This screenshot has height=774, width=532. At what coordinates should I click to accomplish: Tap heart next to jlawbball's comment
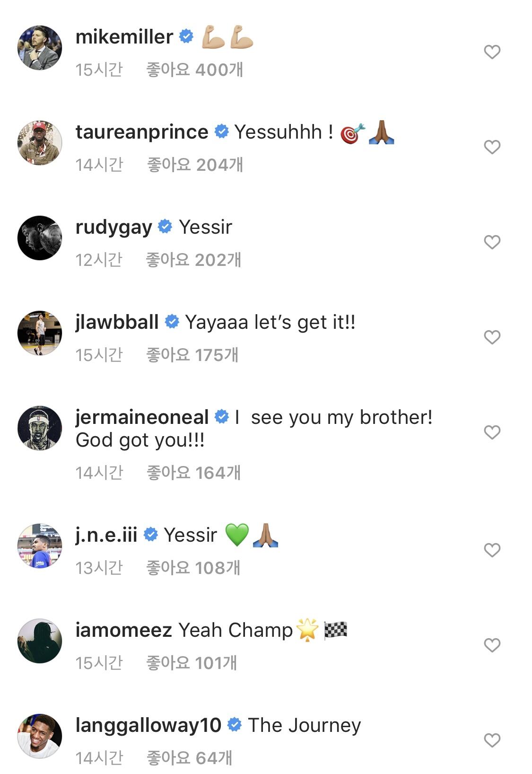click(492, 337)
